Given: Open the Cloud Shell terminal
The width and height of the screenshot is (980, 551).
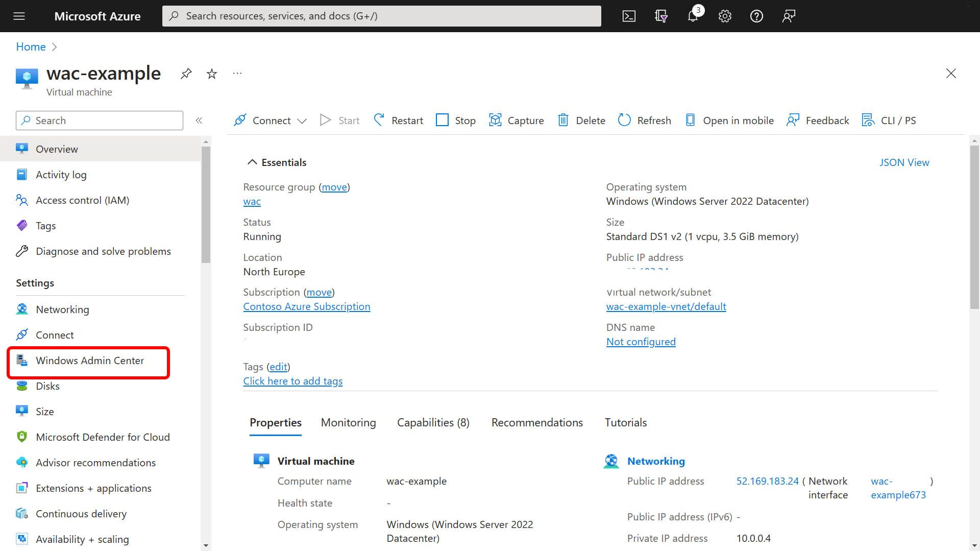Looking at the screenshot, I should pos(629,16).
